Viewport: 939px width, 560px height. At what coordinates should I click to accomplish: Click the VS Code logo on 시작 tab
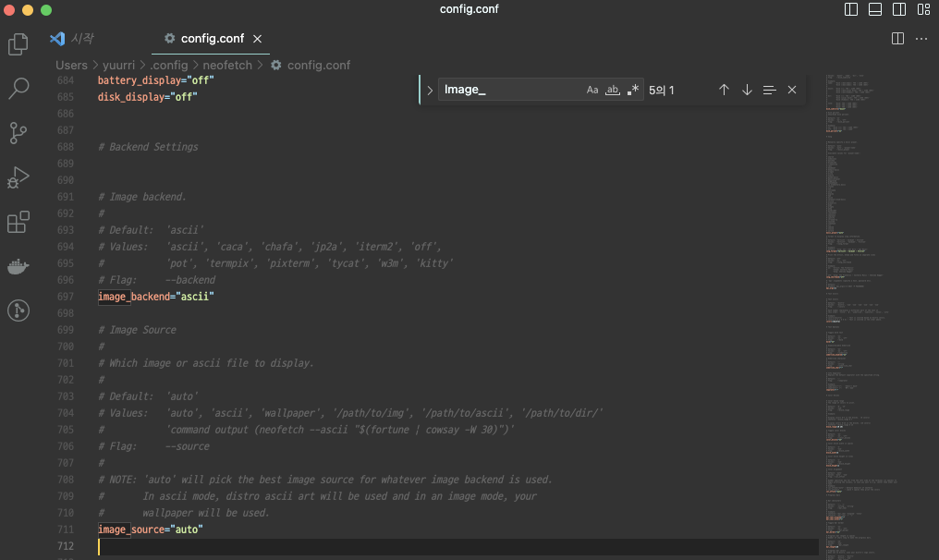pyautogui.click(x=57, y=39)
